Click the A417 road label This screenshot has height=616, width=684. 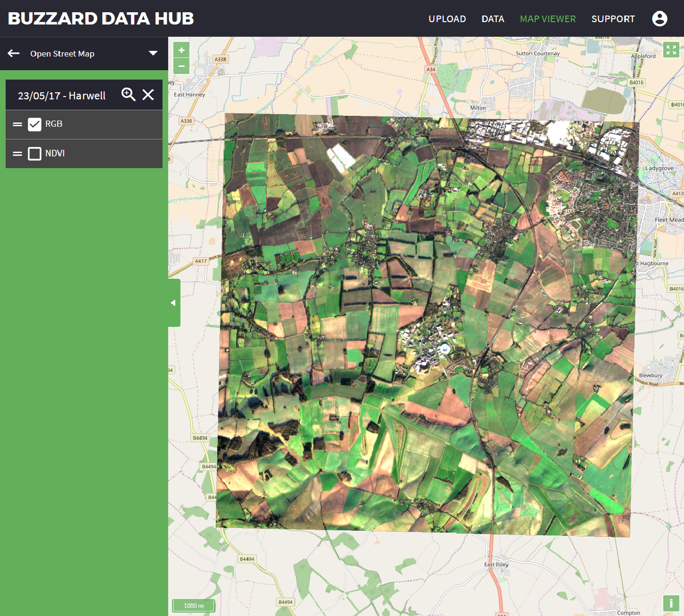(x=201, y=261)
